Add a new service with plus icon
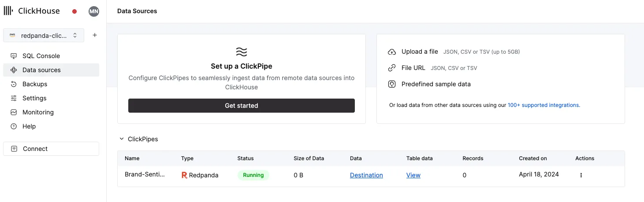 tap(95, 35)
